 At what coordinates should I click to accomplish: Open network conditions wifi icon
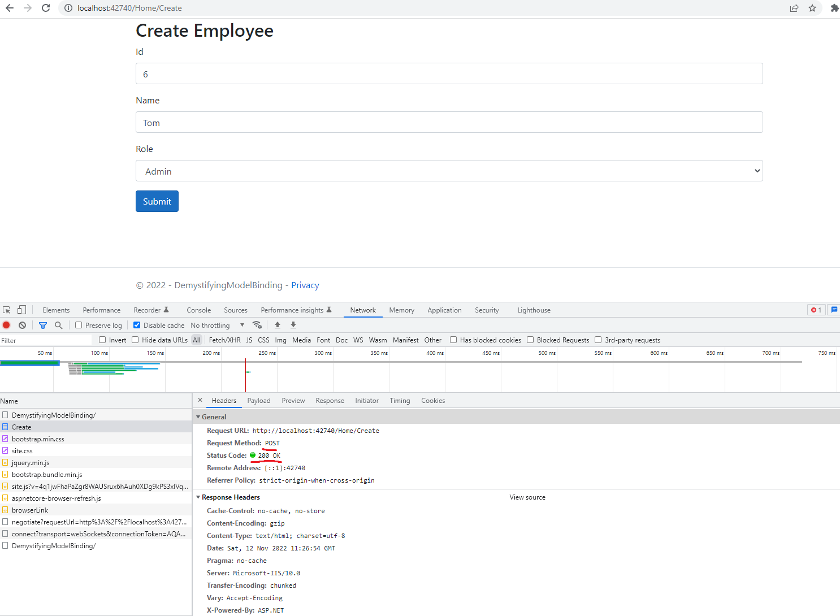point(257,325)
